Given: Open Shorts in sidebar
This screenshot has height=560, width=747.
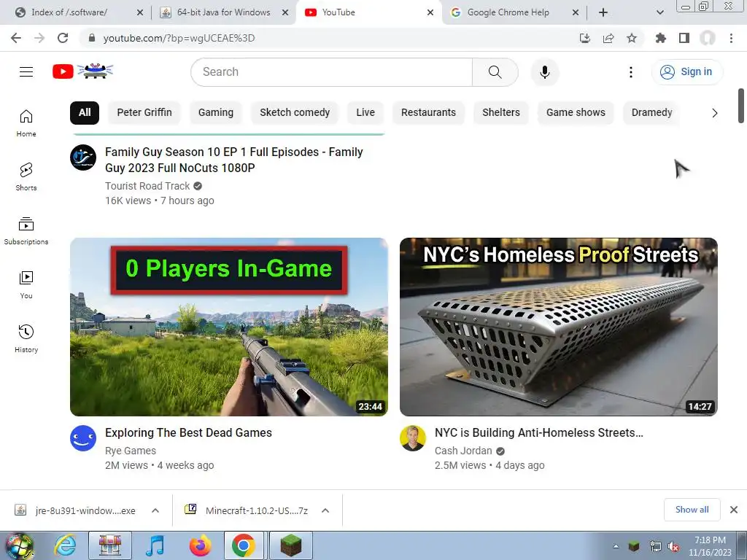Looking at the screenshot, I should (26, 176).
